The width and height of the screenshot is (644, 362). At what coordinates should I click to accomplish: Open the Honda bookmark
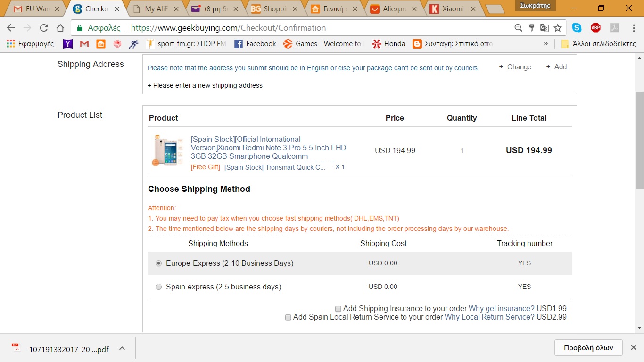tap(388, 44)
